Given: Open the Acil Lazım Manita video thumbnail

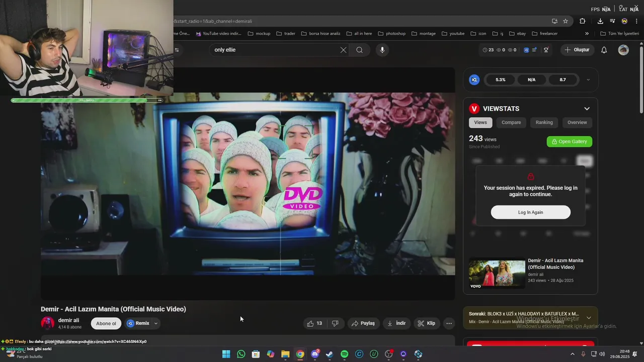Looking at the screenshot, I should click(x=497, y=274).
